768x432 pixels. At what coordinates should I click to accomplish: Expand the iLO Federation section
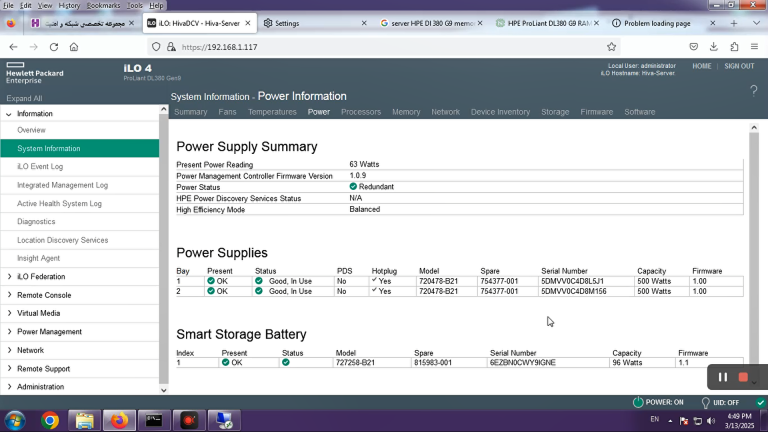pyautogui.click(x=9, y=277)
